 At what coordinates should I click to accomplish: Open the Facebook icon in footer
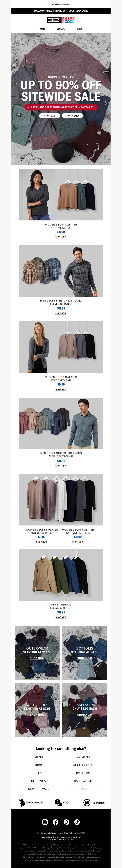click(56, 822)
